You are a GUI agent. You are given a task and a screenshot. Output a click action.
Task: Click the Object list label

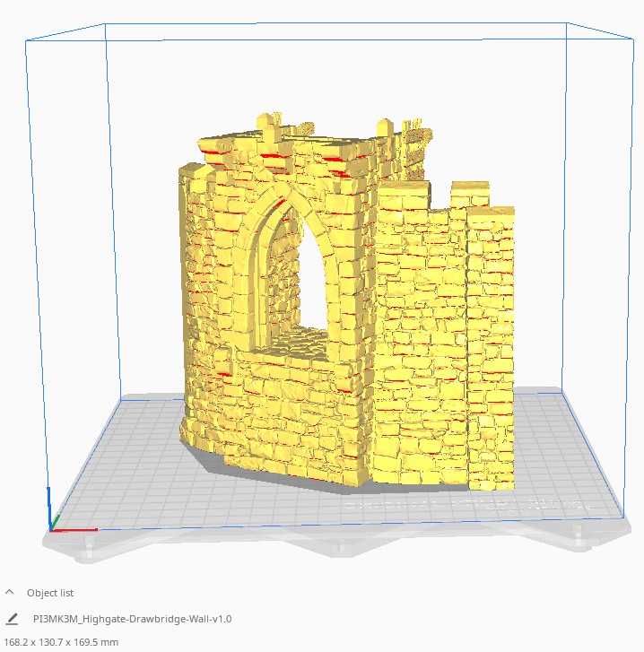pos(49,593)
